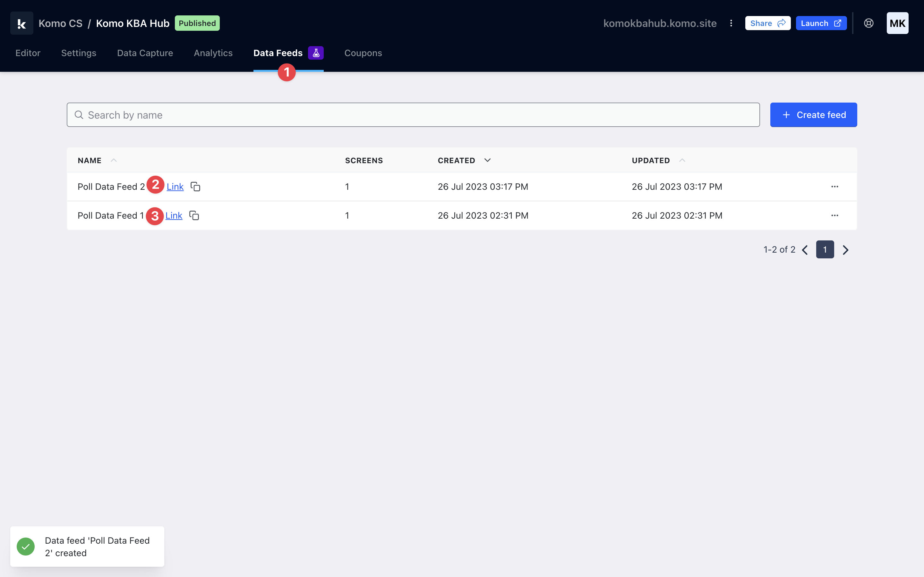Image resolution: width=924 pixels, height=577 pixels.
Task: Click the beta flask icon on Data Feeds
Action: pyautogui.click(x=316, y=53)
